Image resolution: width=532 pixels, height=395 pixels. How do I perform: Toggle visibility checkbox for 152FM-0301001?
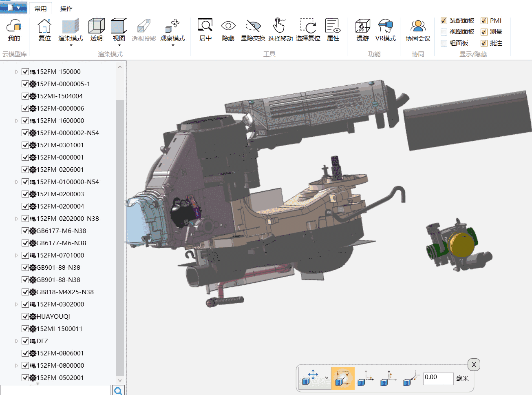click(x=25, y=145)
